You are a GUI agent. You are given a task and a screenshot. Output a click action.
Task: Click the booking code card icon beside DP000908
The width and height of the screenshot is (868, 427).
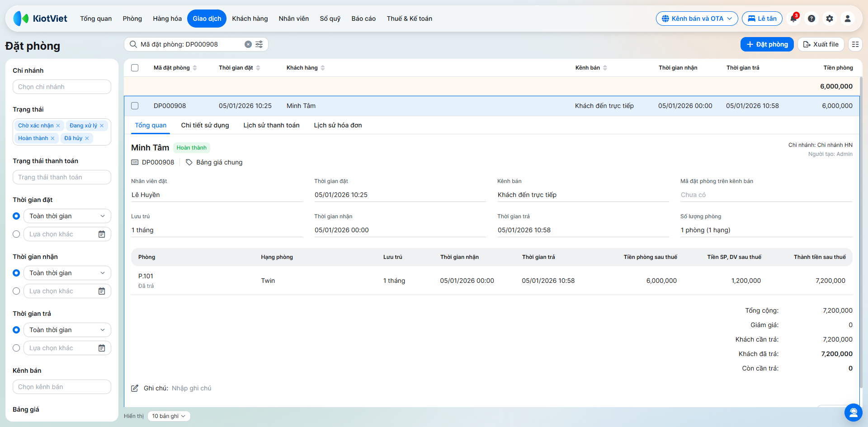tap(135, 162)
